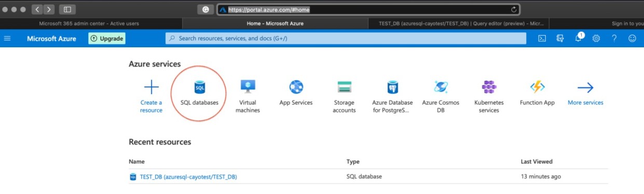Click the TEST_DB database row icon
This screenshot has height=194, width=644.
133,177
